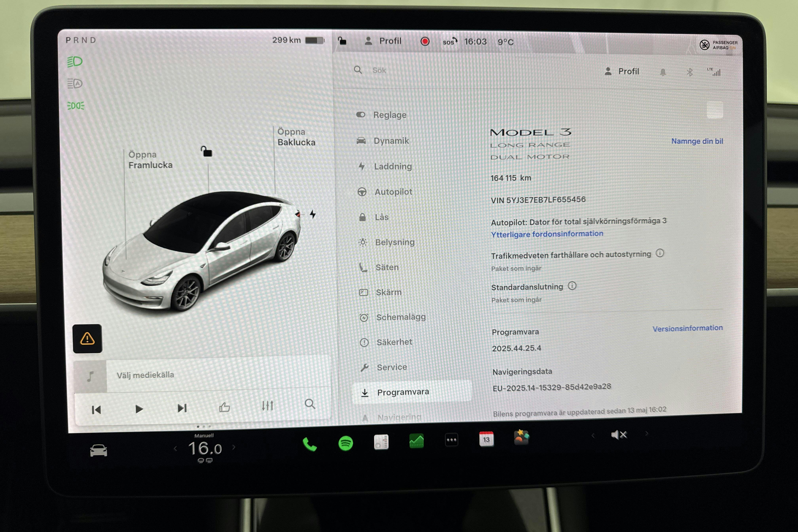Tap the Sök search field

click(x=379, y=70)
